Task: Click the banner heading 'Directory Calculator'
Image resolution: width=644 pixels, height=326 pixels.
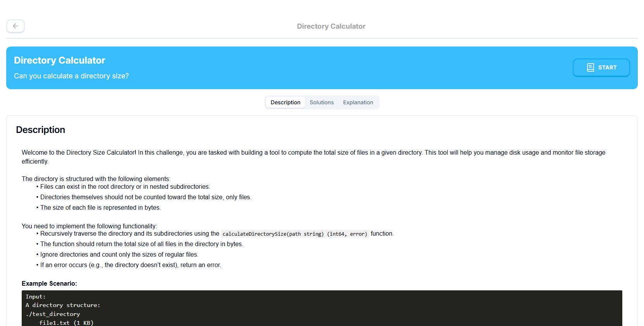Action: pos(60,60)
